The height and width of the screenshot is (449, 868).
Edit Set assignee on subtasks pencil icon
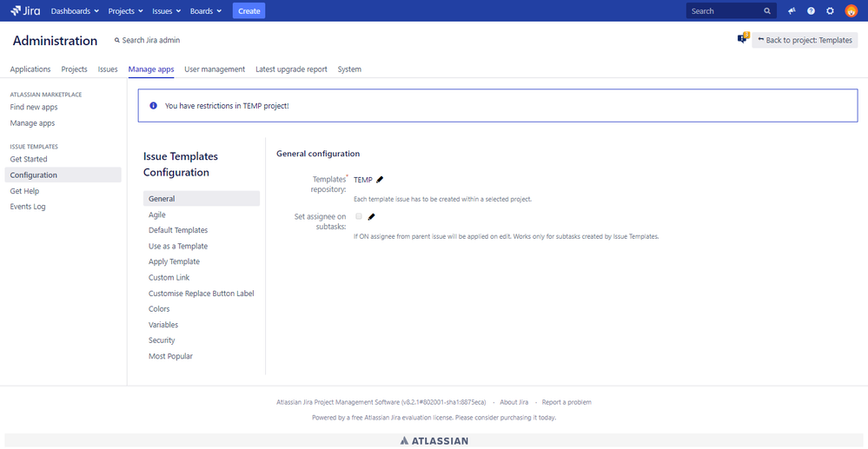pos(372,216)
